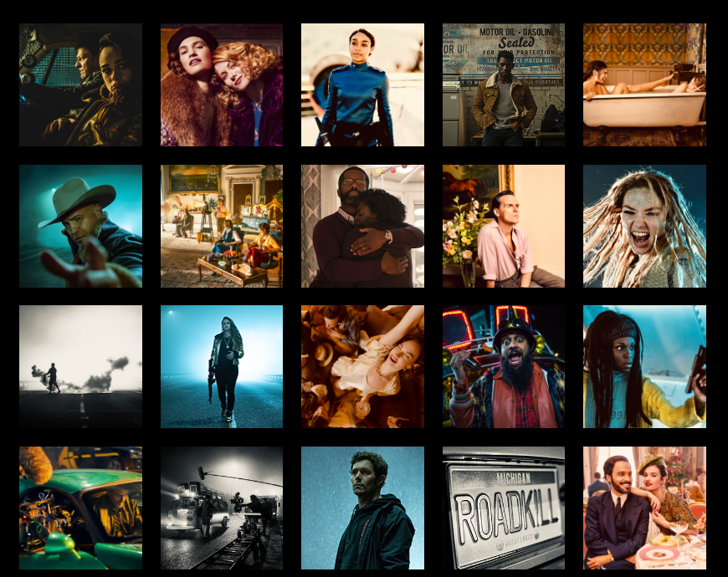Image resolution: width=728 pixels, height=577 pixels.
Task: Click the woman in blue uniform image
Action: (x=362, y=84)
